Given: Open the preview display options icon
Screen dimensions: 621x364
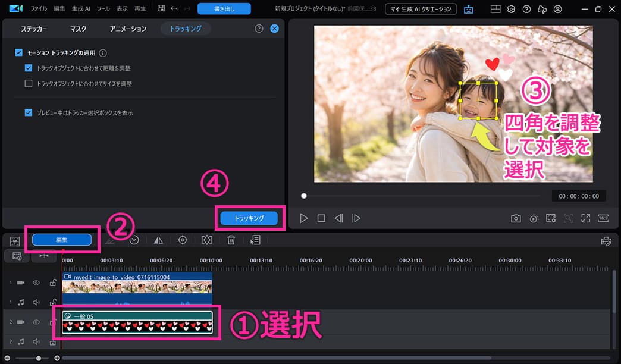Looking at the screenshot, I should (x=551, y=218).
